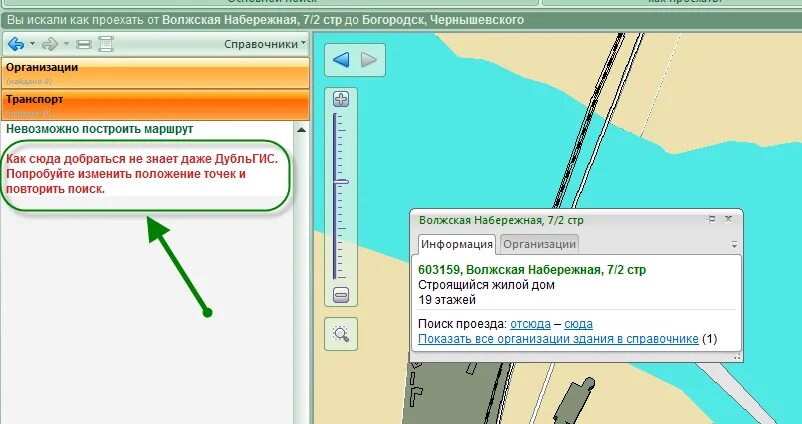Viewport: 802px width, 424px height.
Task: Activate the magnifier zoom-area tool
Action: pos(341,334)
